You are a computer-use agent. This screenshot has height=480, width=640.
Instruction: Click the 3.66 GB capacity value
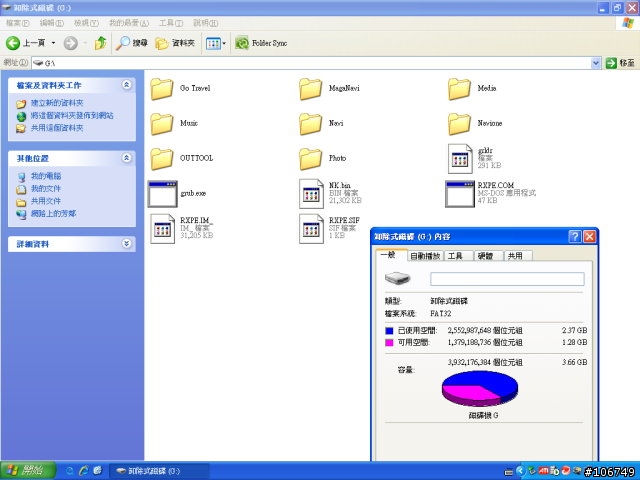tap(574, 362)
